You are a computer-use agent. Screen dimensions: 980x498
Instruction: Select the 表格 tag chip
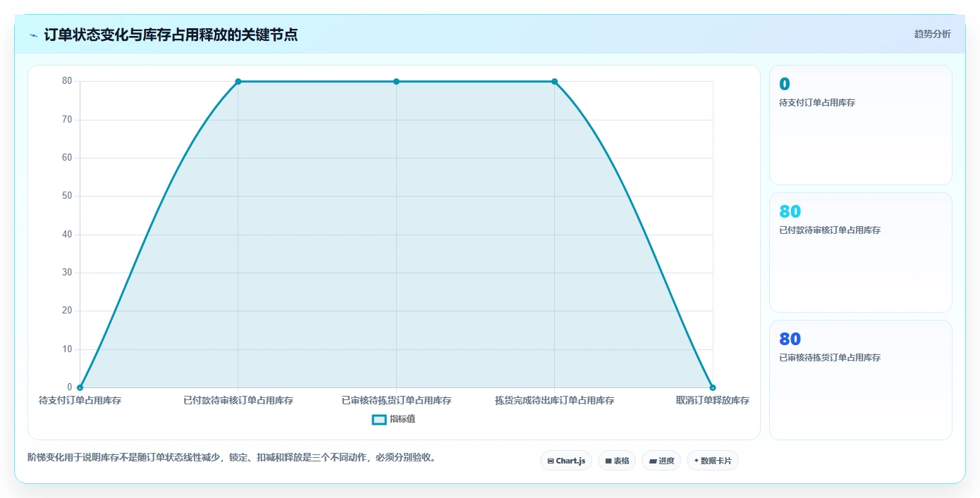tap(617, 461)
